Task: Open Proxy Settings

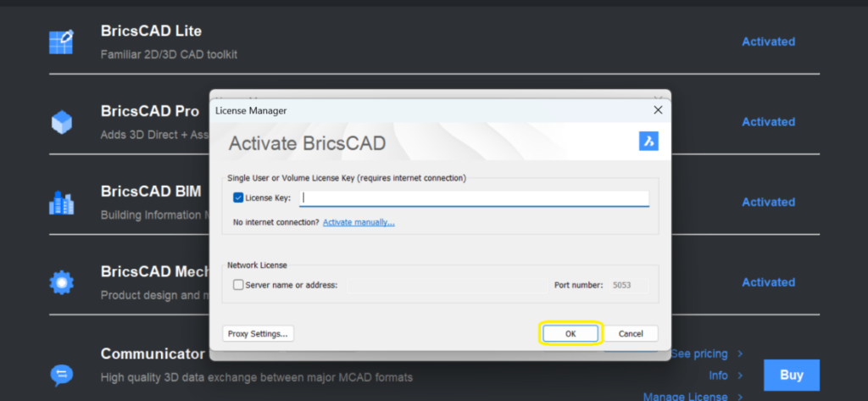Action: pyautogui.click(x=258, y=333)
